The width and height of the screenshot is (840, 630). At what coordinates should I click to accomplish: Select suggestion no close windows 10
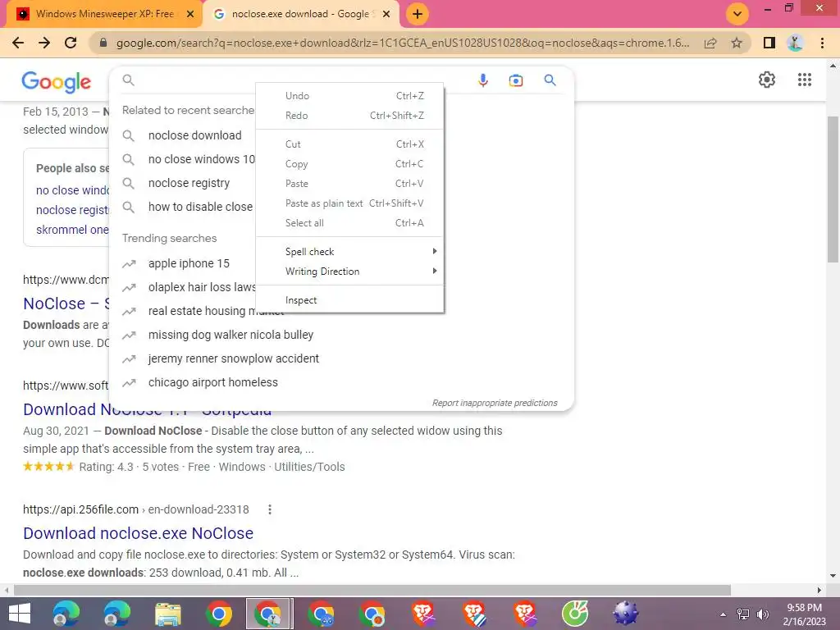[201, 160]
